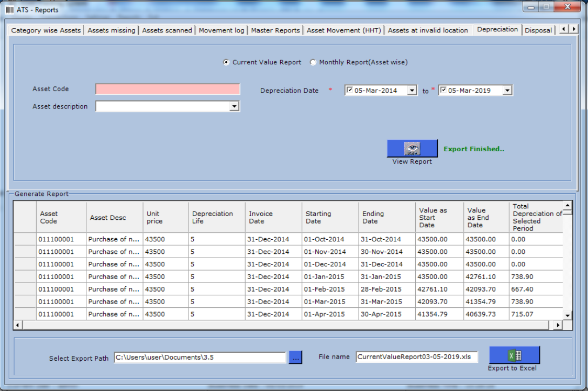The width and height of the screenshot is (588, 391).
Task: Open the Asset description dropdown
Action: click(x=234, y=106)
